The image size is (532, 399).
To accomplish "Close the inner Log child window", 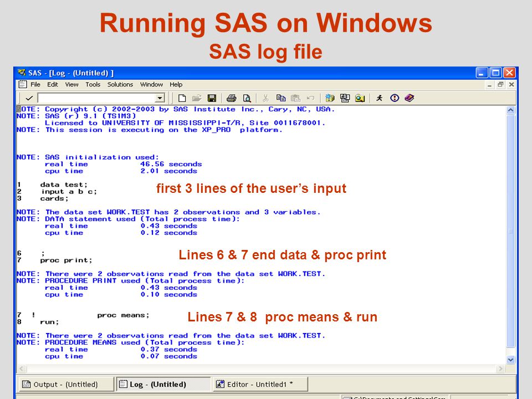I will (x=511, y=85).
